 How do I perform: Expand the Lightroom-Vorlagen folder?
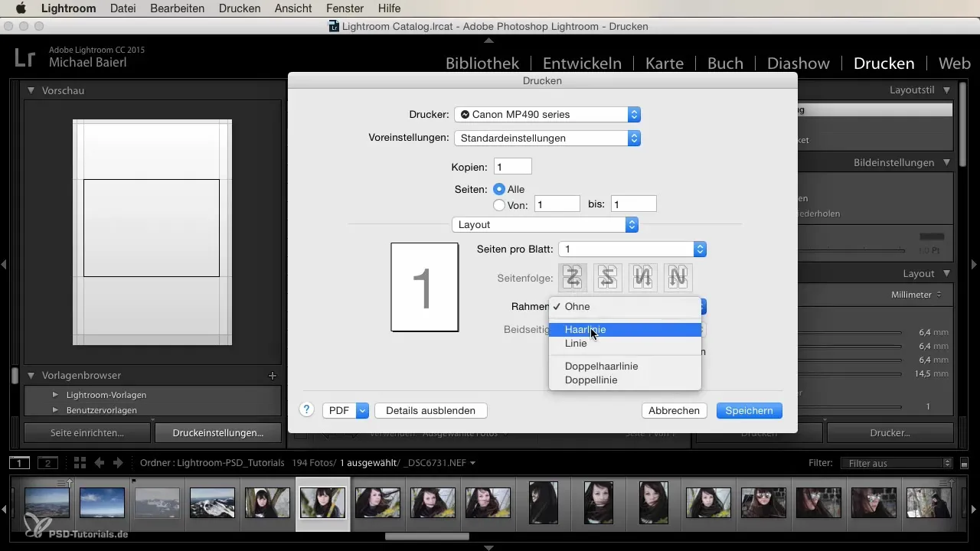coord(55,395)
